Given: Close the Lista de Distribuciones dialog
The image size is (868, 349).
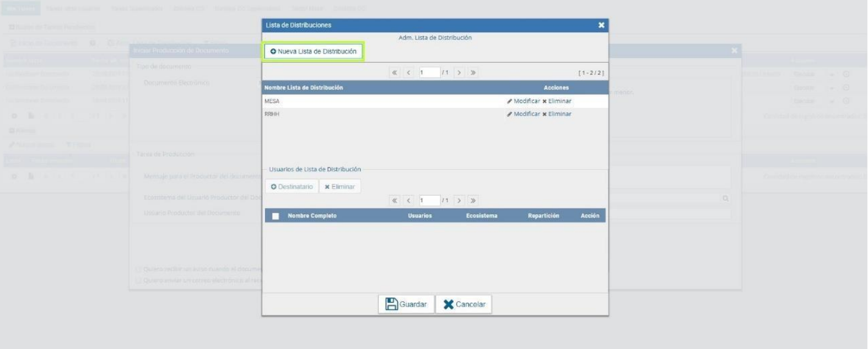Looking at the screenshot, I should (x=601, y=25).
